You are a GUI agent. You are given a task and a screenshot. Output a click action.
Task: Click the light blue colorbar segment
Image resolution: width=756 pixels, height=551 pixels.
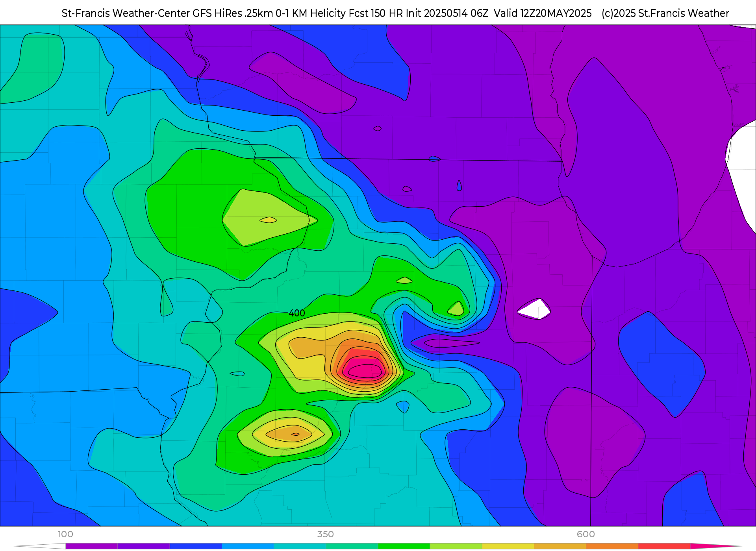248,546
